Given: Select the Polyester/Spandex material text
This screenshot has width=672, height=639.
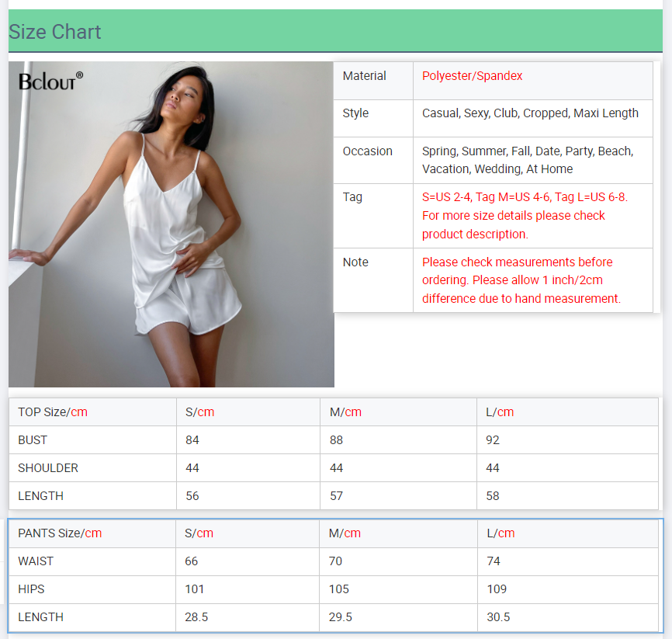Looking at the screenshot, I should (x=472, y=76).
